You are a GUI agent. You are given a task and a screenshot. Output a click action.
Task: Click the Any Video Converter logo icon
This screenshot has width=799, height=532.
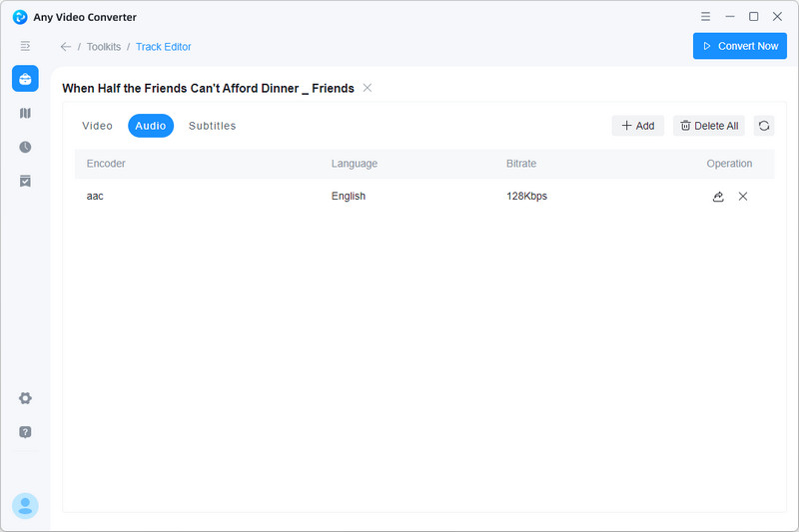tap(20, 17)
